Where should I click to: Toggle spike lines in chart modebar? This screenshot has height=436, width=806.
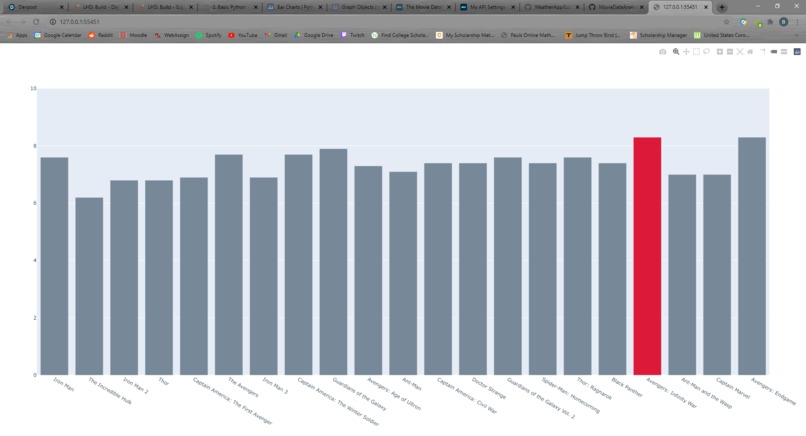click(763, 51)
